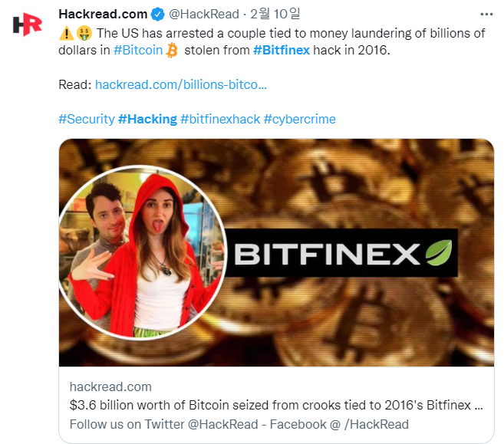Click the money-mouth face emoji
The image size is (504, 444).
click(84, 33)
